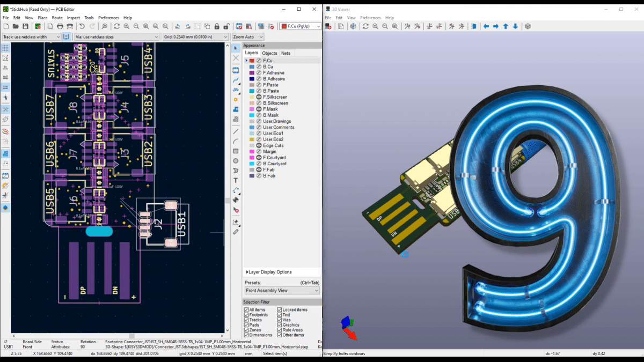
Task: Toggle the Locked items checkbox
Action: pyautogui.click(x=280, y=309)
